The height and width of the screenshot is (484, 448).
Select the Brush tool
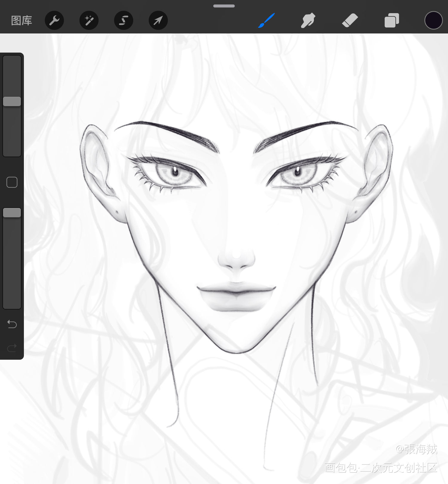[x=266, y=20]
